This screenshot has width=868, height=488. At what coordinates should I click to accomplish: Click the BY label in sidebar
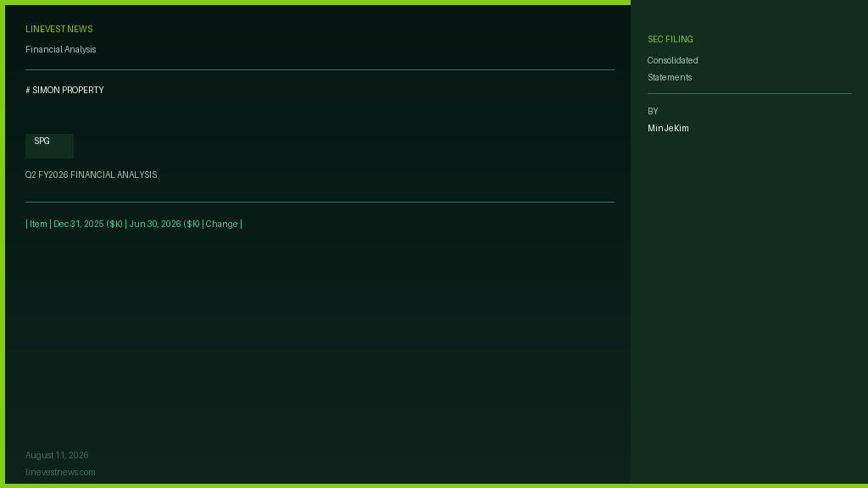tap(653, 111)
